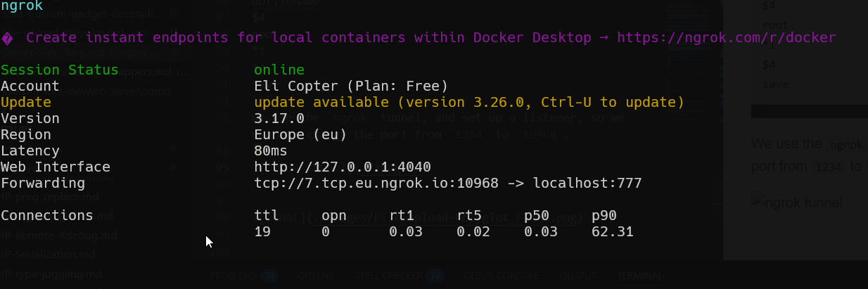Show the DEBUG CONSOLE tab
868x289 pixels.
(x=502, y=276)
